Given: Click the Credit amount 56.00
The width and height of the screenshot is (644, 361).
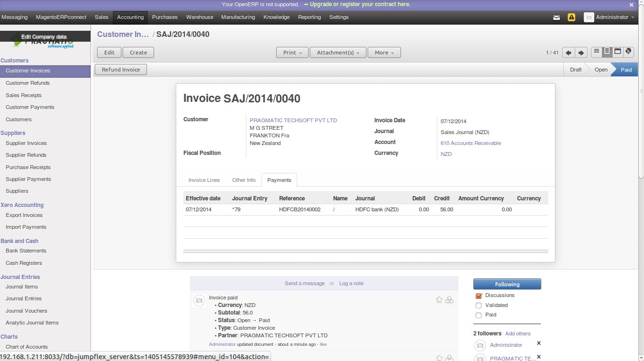Looking at the screenshot, I should coord(446,209).
